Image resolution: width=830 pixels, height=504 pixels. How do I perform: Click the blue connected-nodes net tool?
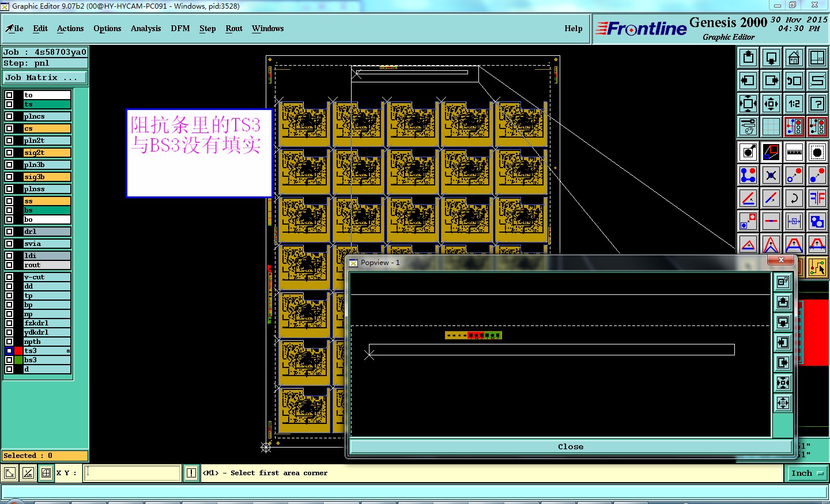click(748, 175)
